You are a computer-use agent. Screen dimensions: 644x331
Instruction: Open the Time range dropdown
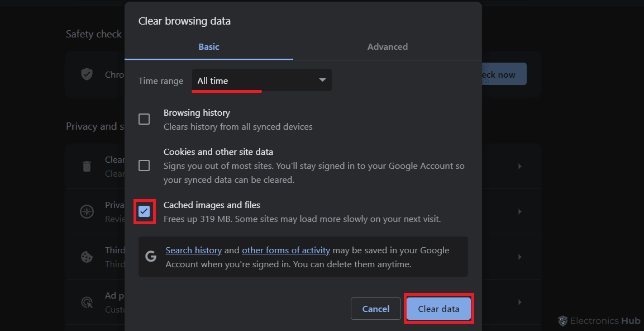tap(261, 81)
